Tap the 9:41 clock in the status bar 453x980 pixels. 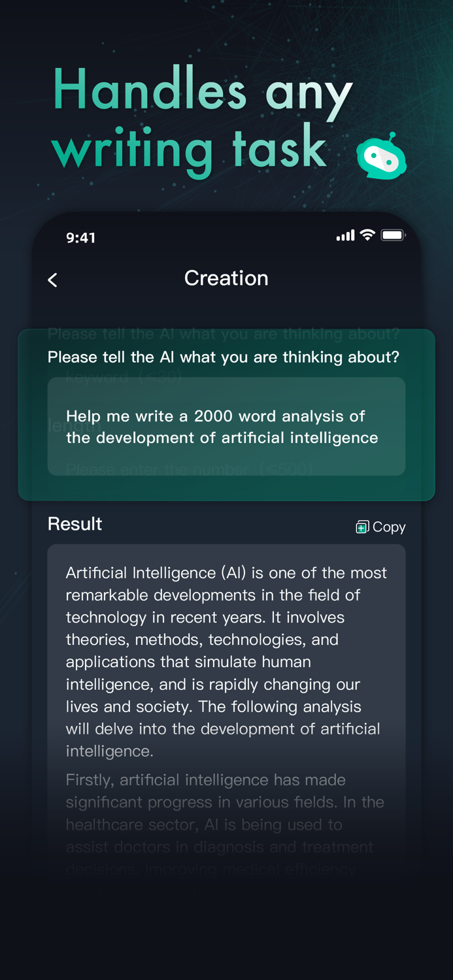click(x=81, y=238)
